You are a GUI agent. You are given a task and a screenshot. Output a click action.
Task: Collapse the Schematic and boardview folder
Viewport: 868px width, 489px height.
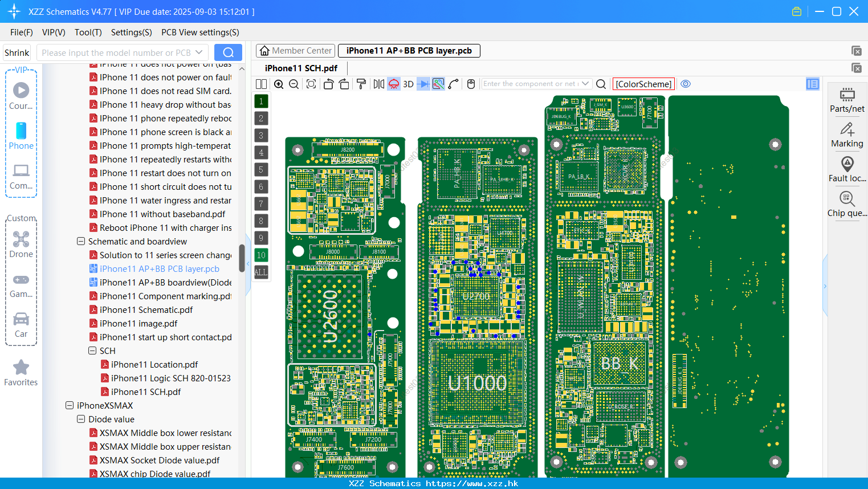point(81,242)
